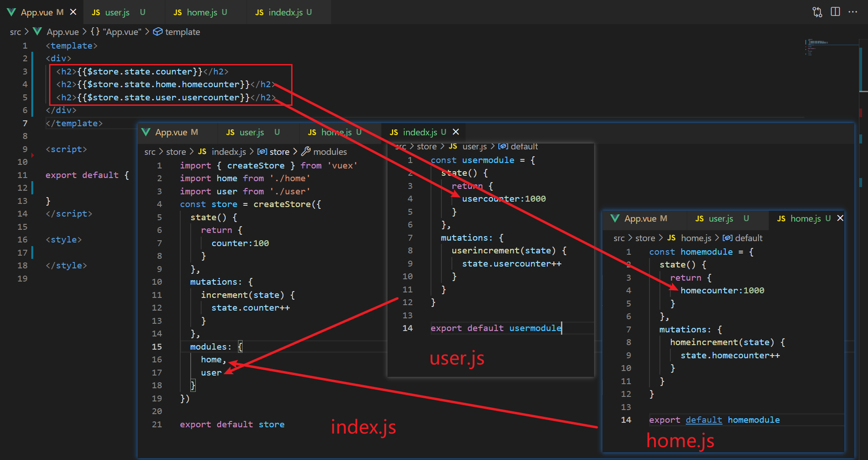
Task: Click state.homecounter++ line in home.js
Action: pyautogui.click(x=730, y=355)
